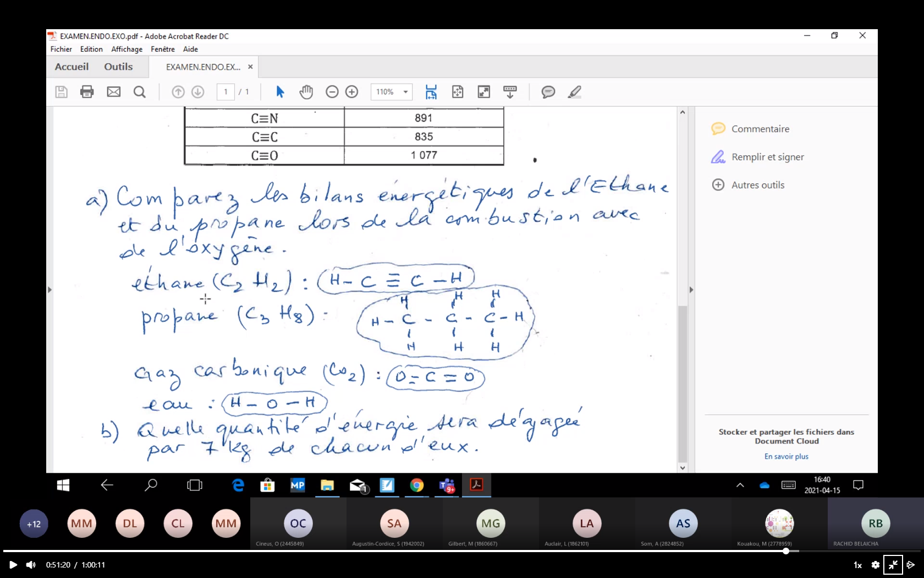The image size is (924, 578).
Task: Exit fullscreen video mode
Action: (893, 565)
